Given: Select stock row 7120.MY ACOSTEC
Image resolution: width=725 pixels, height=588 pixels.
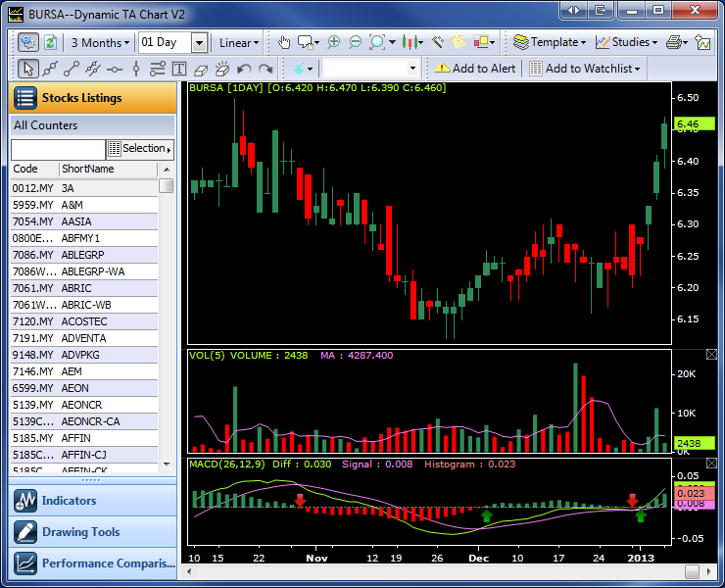Looking at the screenshot, I should [x=84, y=321].
